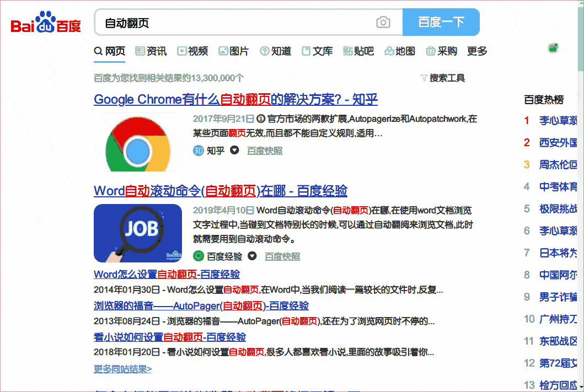
Task: Go to the 贴吧 tab
Action: pyautogui.click(x=358, y=51)
